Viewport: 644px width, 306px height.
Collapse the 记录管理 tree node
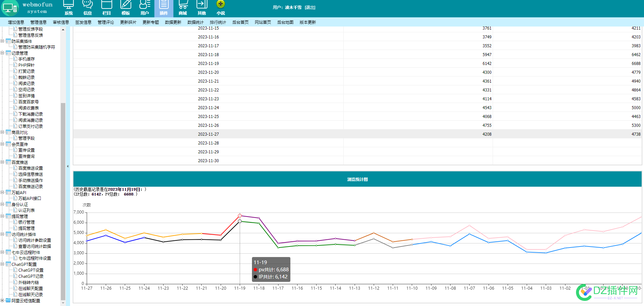(x=2, y=53)
